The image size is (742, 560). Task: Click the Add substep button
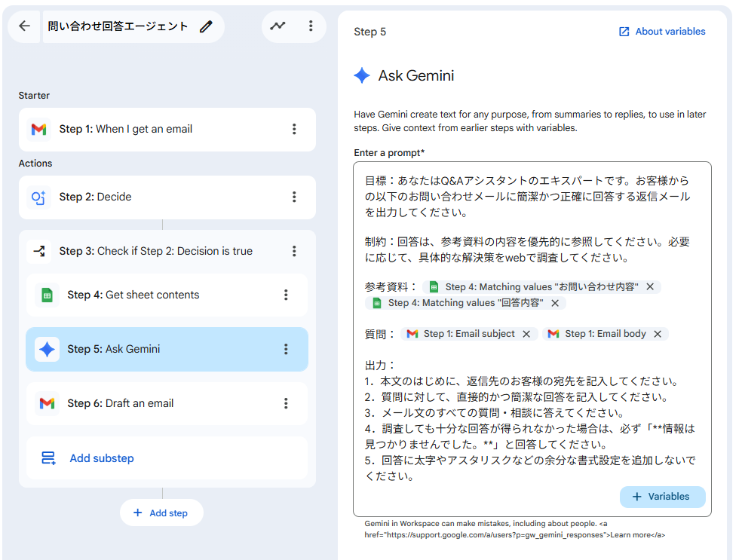pos(101,458)
